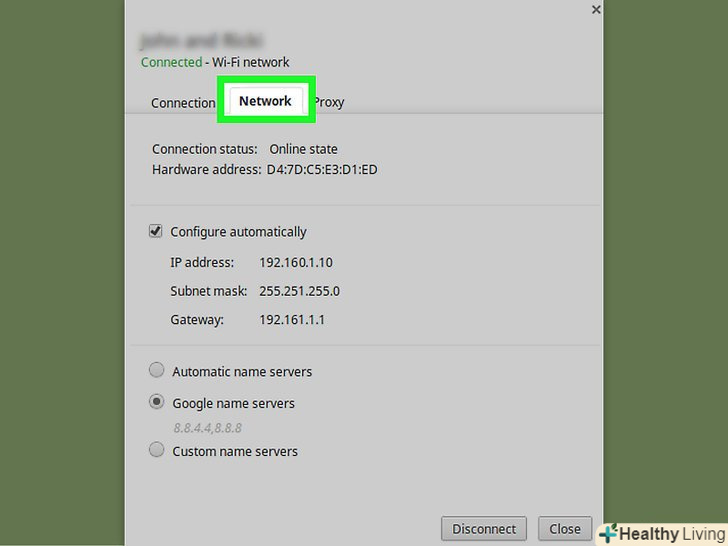
Task: Click the Connection status label
Action: 205,149
